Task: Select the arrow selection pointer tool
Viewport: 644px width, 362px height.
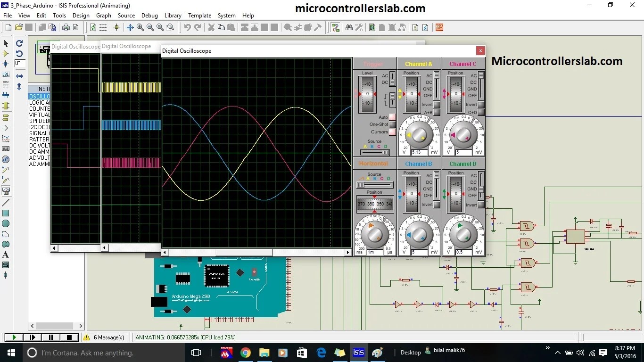Action: coord(6,43)
